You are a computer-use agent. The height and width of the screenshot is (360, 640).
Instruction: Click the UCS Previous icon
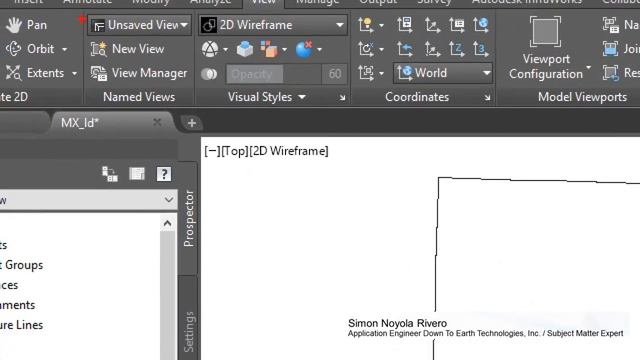[405, 49]
